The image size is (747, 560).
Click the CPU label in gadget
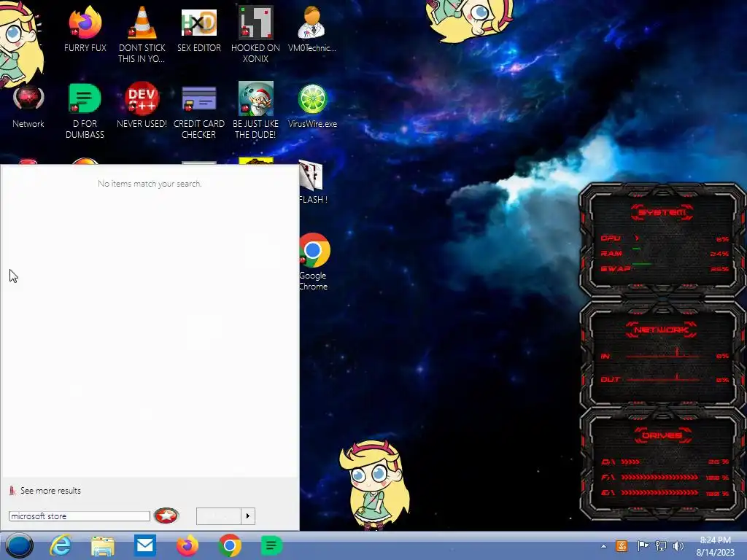tap(611, 238)
